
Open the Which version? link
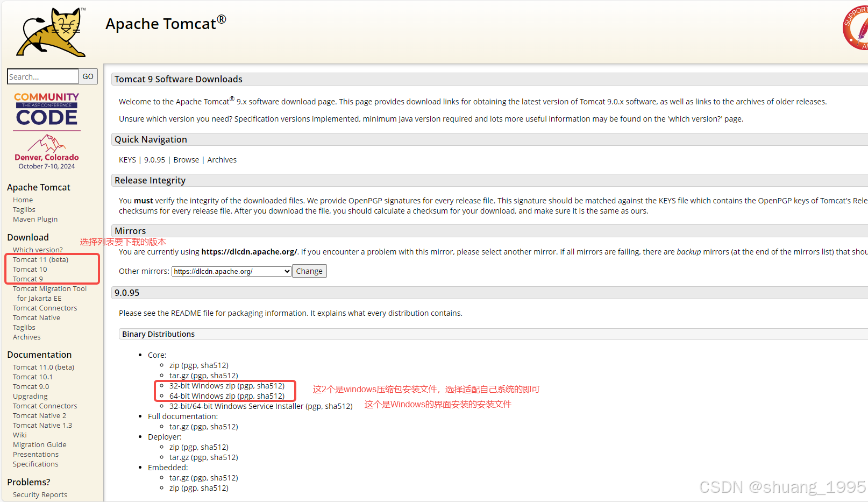[38, 250]
